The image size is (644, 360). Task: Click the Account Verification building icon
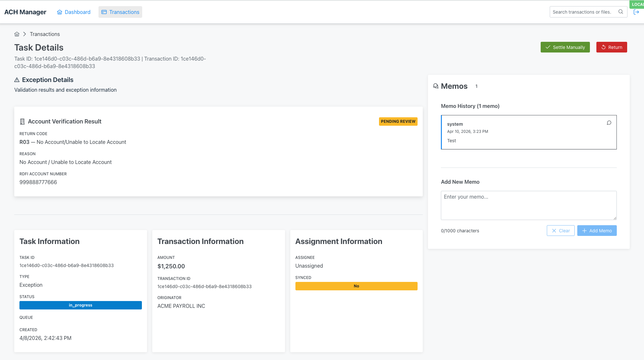click(22, 121)
